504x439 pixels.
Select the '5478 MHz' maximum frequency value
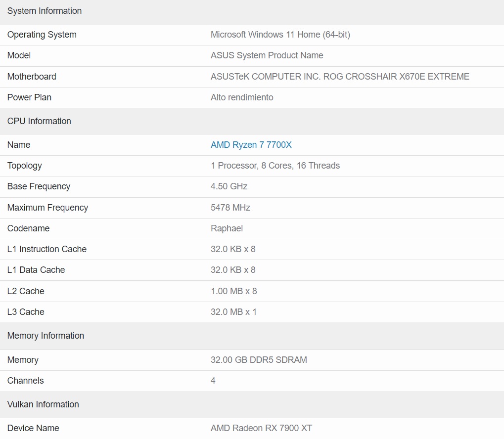(x=230, y=208)
